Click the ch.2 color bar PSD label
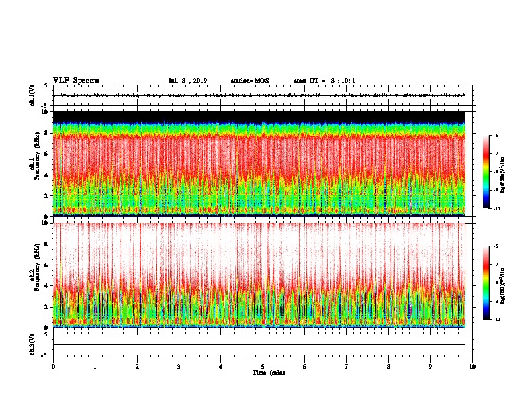Screen dimensions: 532x411 point(503,285)
